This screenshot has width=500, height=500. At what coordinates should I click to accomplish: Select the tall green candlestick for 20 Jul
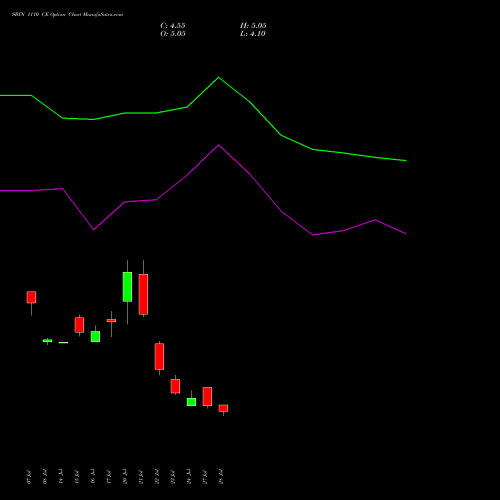click(x=127, y=287)
